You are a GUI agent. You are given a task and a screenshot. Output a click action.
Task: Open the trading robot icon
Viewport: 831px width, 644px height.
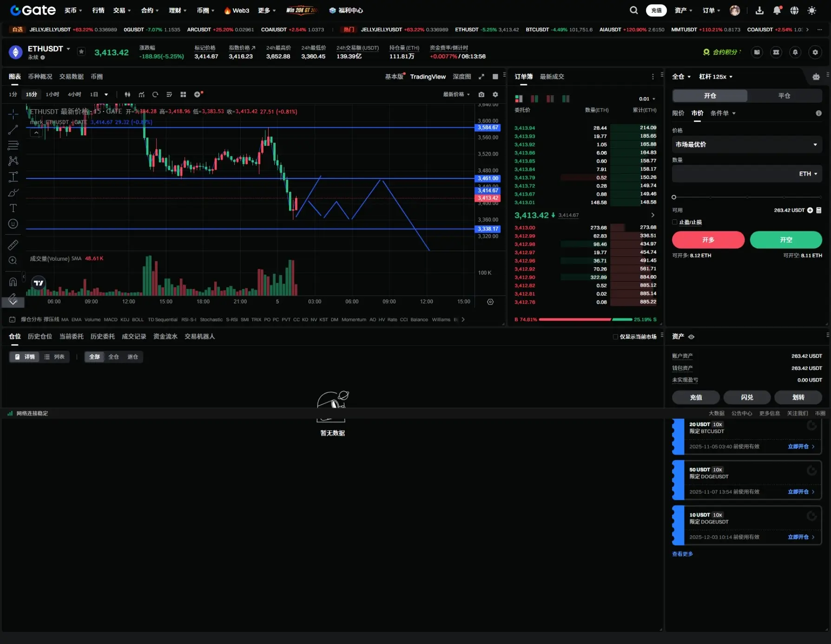[816, 77]
